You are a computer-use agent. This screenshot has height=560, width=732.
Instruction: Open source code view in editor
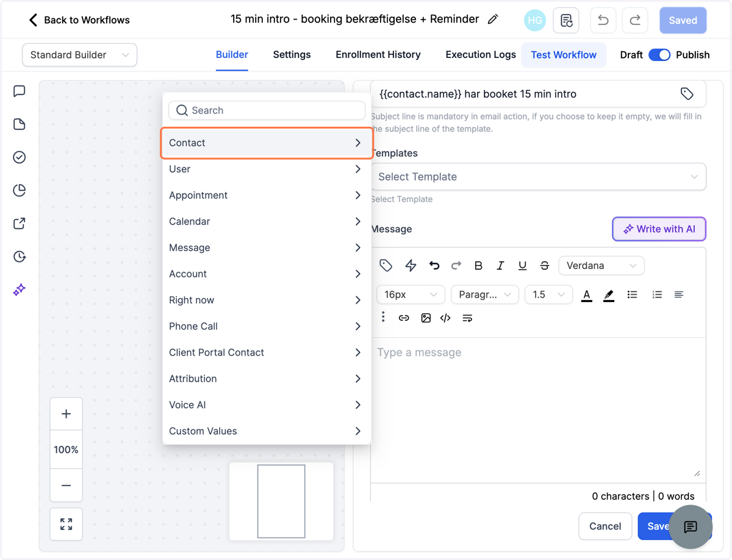[x=445, y=318]
